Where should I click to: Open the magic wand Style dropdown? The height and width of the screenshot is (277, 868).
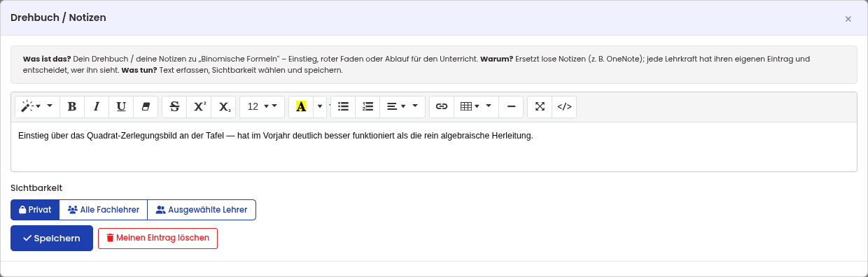coord(37,106)
